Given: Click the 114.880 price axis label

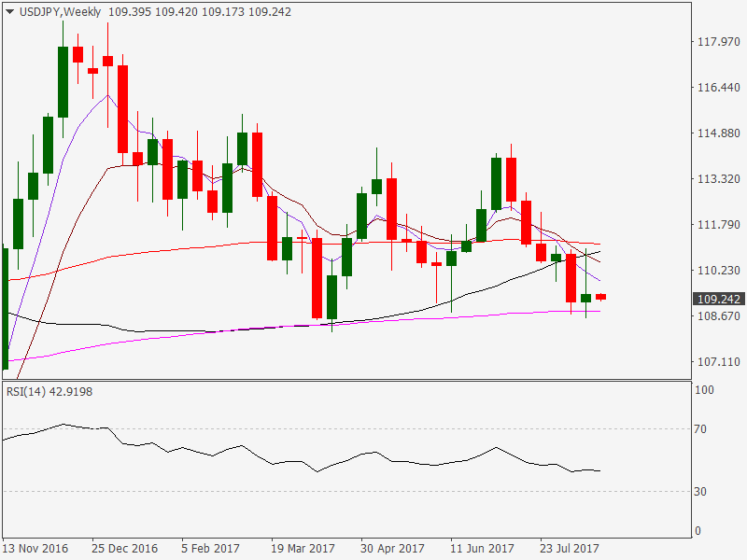Looking at the screenshot, I should [x=718, y=133].
